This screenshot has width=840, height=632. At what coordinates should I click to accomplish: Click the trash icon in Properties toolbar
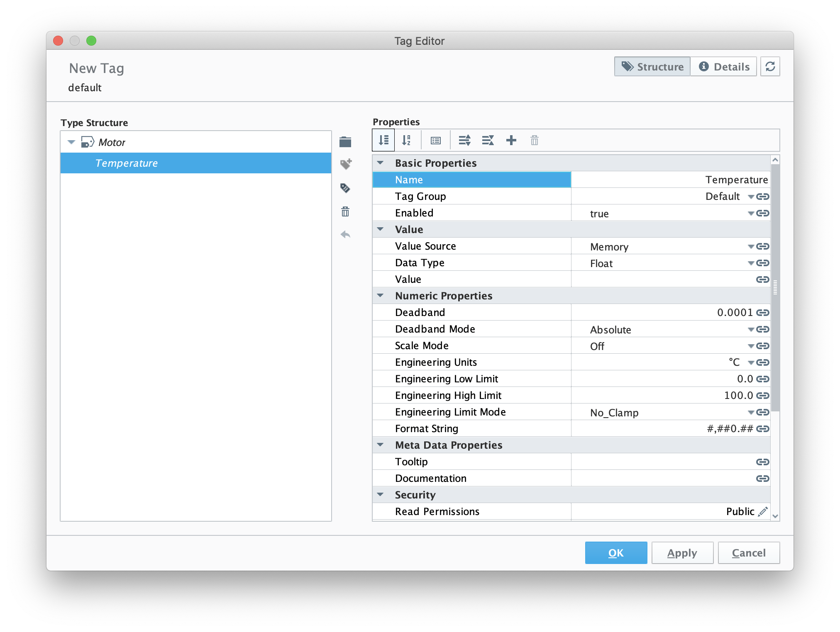pos(535,140)
